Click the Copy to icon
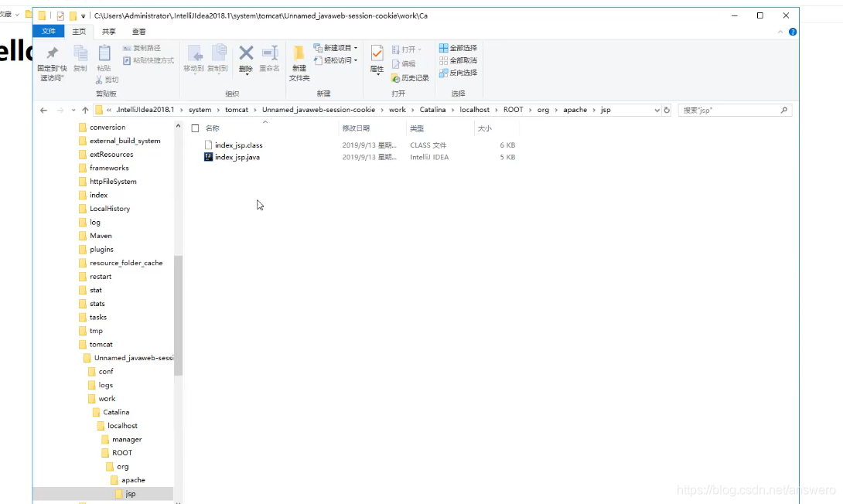This screenshot has width=843, height=504. click(218, 53)
